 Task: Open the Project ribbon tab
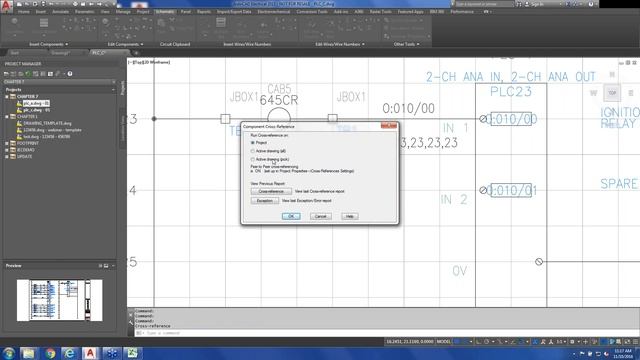pos(143,12)
